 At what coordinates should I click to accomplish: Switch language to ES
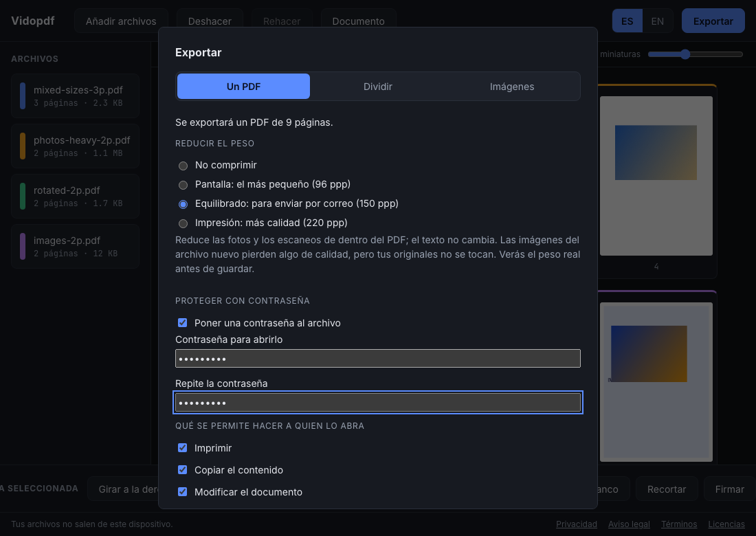[627, 21]
